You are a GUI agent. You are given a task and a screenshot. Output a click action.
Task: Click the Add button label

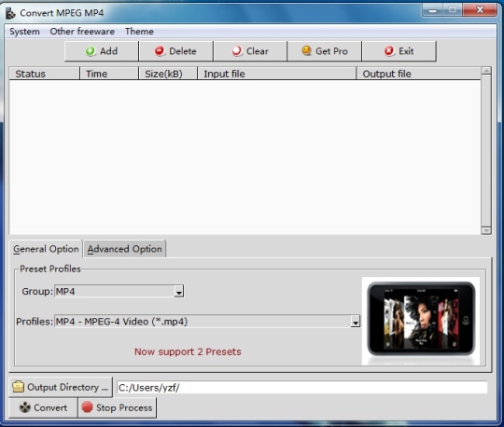108,51
